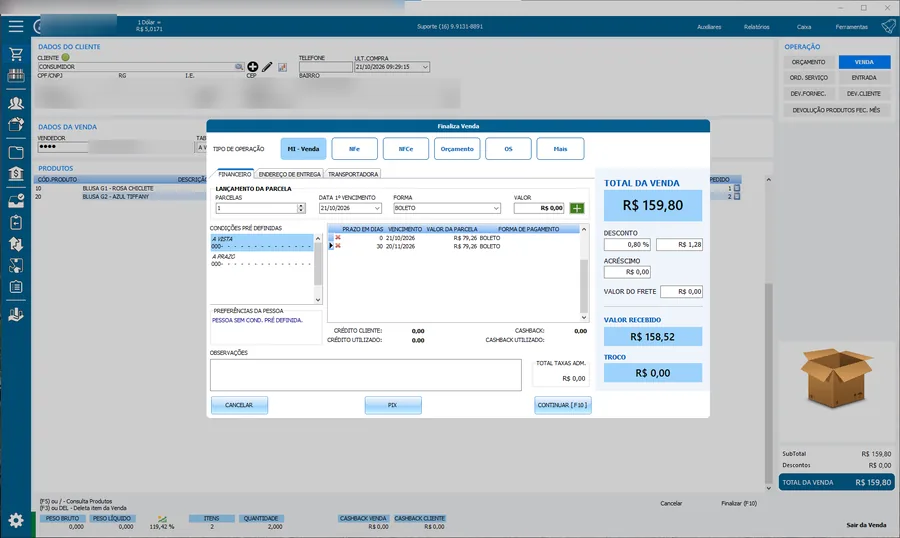Viewport: 900px width, 538px height.
Task: Toggle pedido checkbox for product row 1
Action: tap(737, 188)
